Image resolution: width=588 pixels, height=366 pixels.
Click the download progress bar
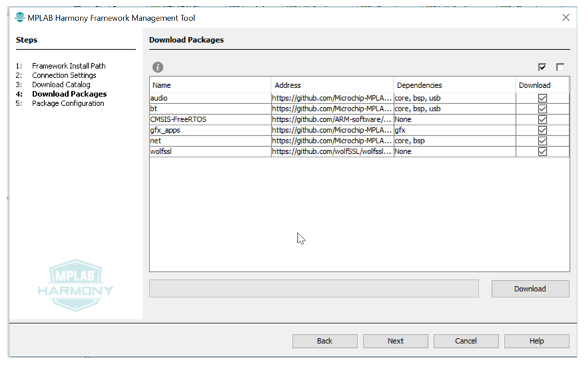tap(314, 289)
